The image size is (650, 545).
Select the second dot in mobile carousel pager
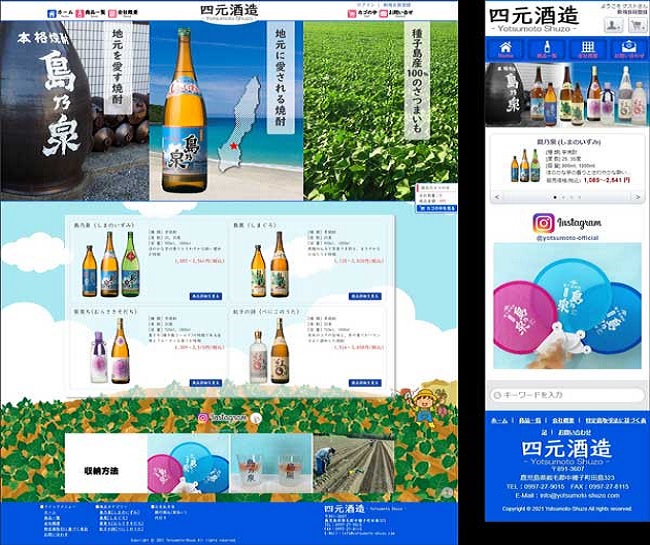(x=563, y=197)
